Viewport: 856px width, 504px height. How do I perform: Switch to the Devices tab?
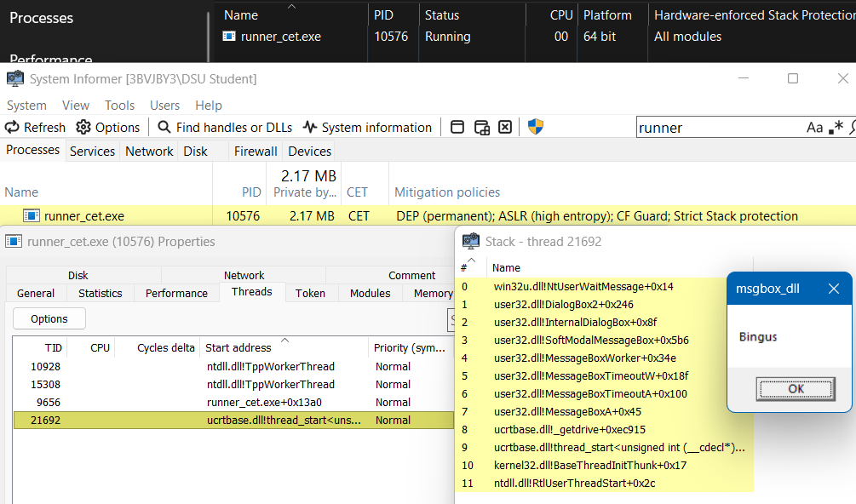[309, 151]
